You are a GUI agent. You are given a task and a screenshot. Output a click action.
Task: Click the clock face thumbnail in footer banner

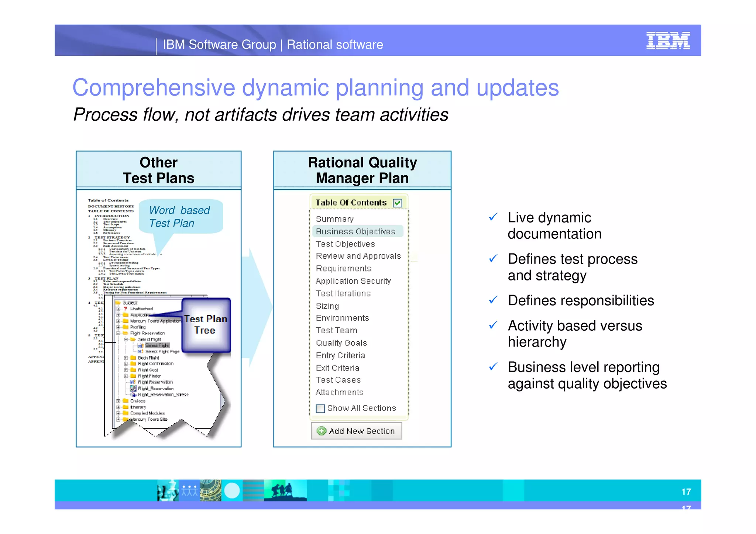210,490
